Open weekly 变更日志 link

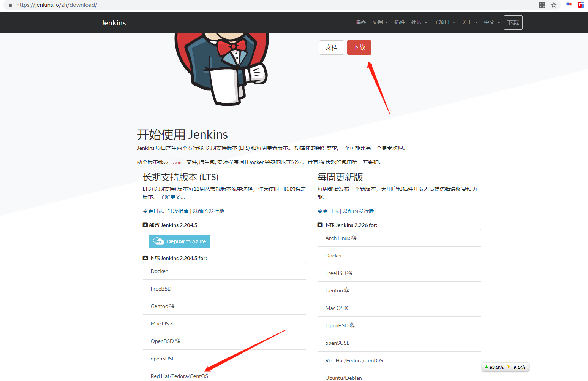pyautogui.click(x=328, y=211)
